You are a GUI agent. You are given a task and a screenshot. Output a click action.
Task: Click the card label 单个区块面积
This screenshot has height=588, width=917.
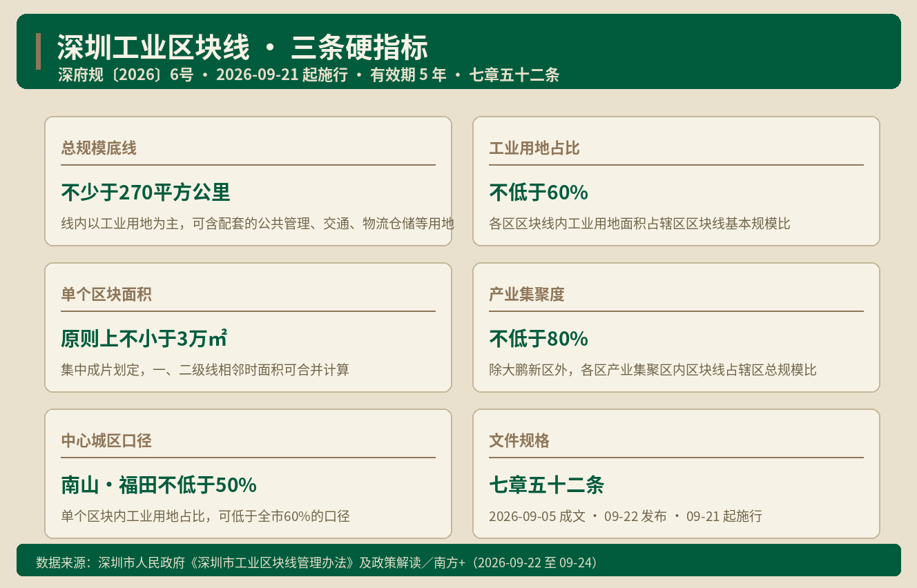click(x=106, y=295)
